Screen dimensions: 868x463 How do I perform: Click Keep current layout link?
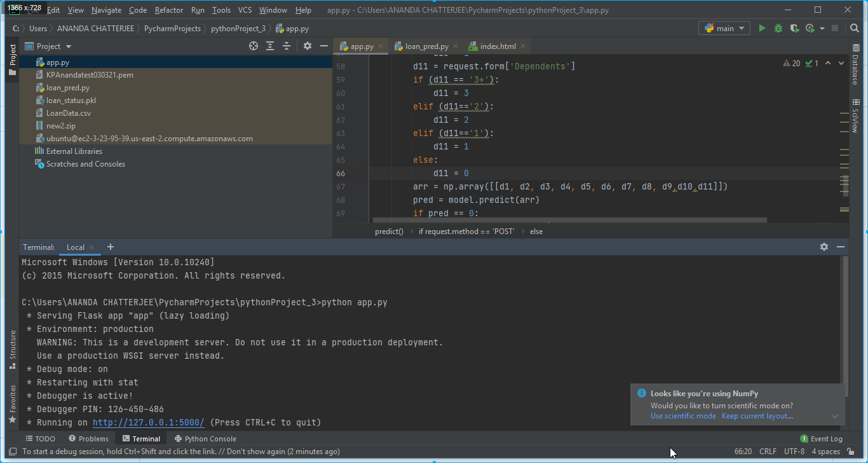tap(757, 416)
